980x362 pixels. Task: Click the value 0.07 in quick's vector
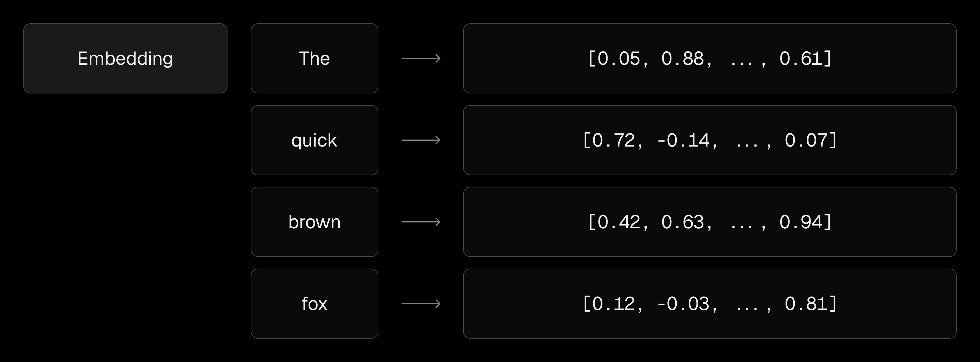806,140
